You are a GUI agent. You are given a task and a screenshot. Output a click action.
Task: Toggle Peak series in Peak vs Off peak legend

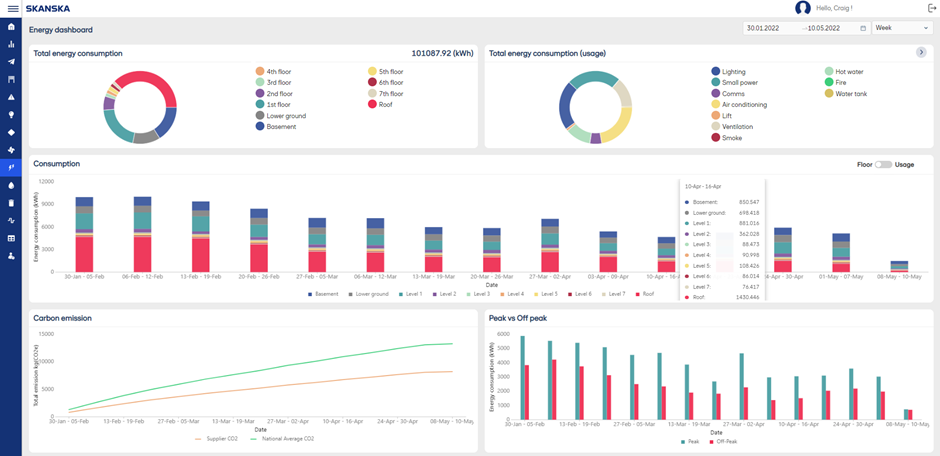click(x=689, y=442)
